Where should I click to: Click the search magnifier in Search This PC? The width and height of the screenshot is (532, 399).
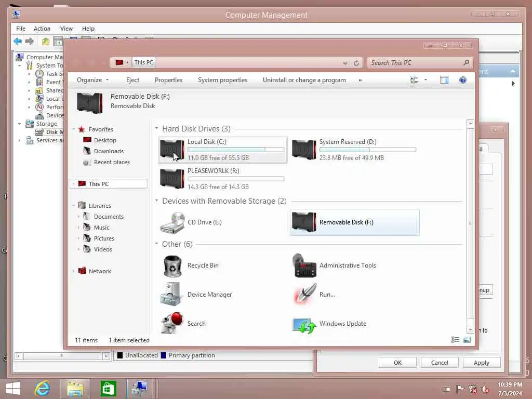(466, 62)
